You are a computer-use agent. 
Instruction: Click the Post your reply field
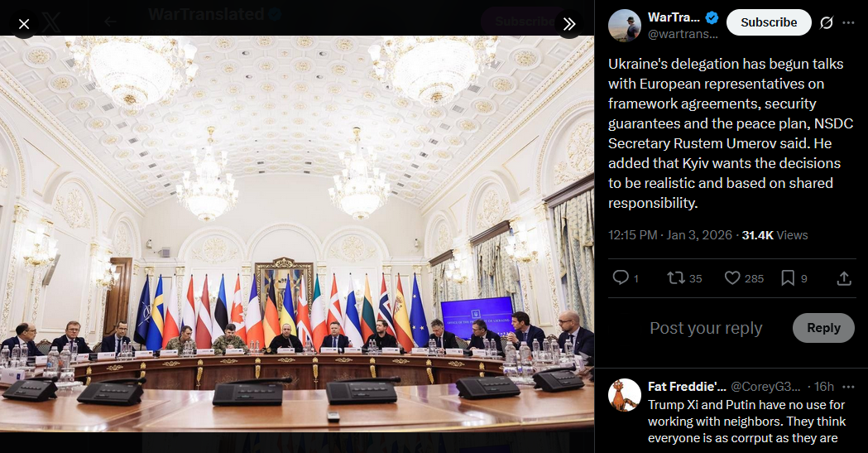pyautogui.click(x=706, y=328)
